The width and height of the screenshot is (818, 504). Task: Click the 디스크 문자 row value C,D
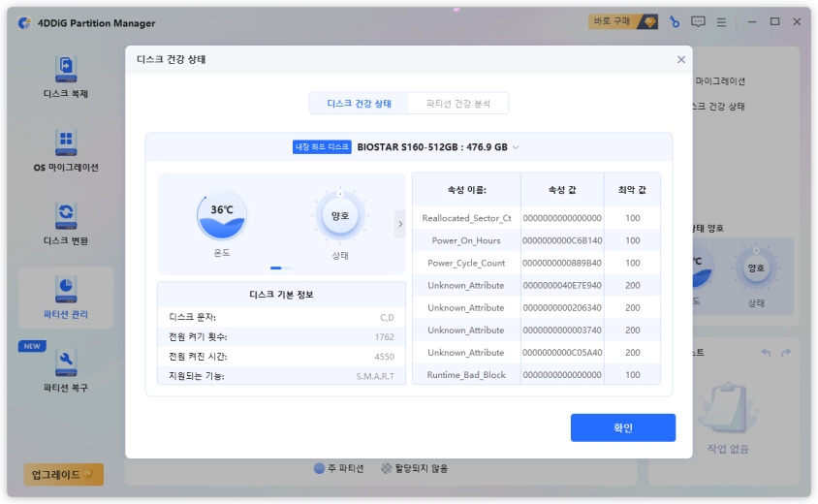[387, 317]
